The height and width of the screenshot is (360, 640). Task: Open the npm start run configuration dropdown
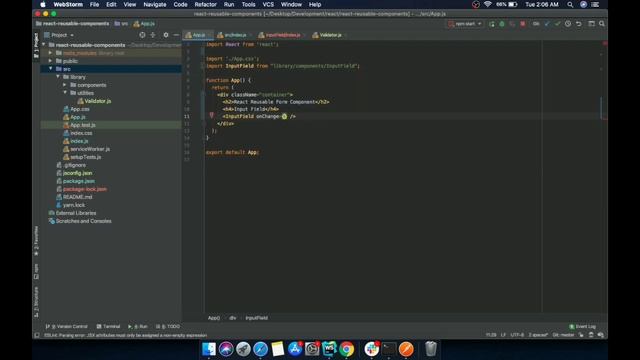click(x=465, y=24)
